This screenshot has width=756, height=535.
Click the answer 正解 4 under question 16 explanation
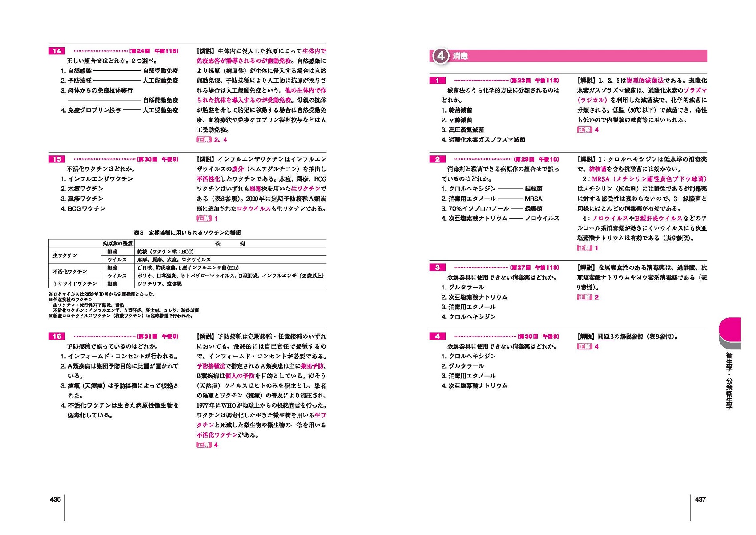tap(207, 445)
